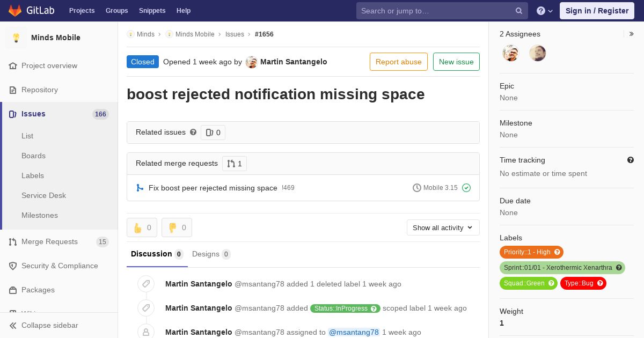Open Snippets in top navigation
Viewport: 644px width, 338px height.
tap(152, 11)
